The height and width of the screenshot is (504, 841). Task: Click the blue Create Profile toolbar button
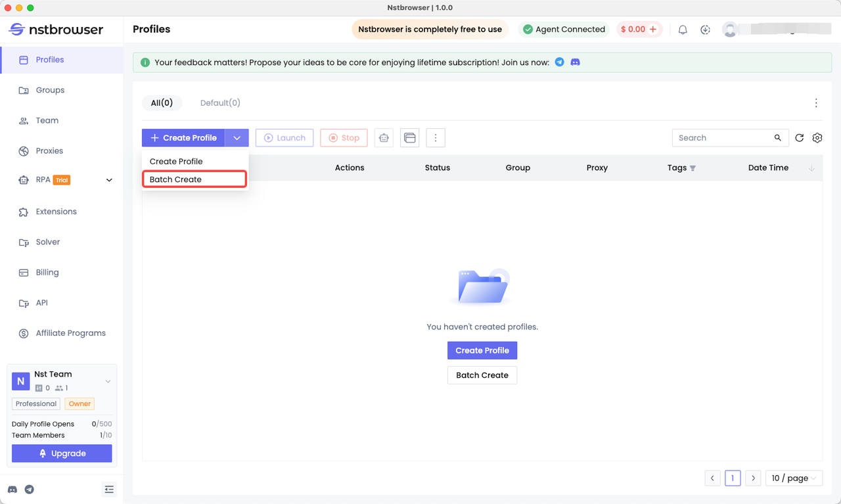183,138
